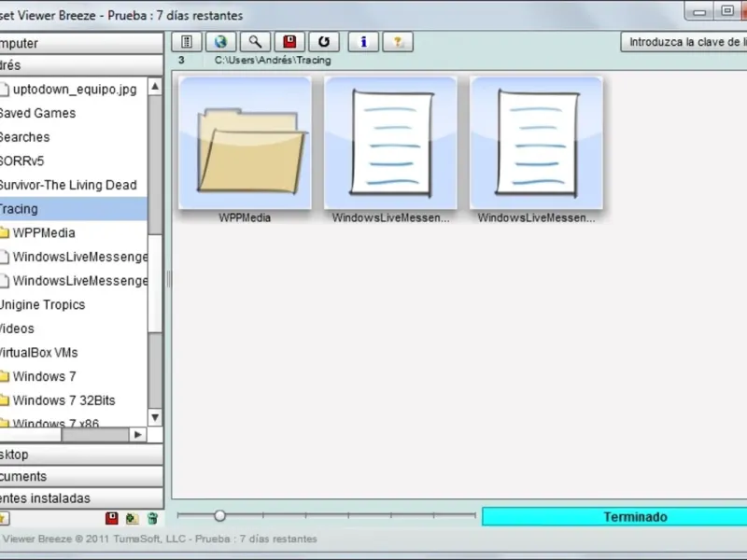This screenshot has height=560, width=747.
Task: Open the WPPMedia folder thumbnail
Action: tap(245, 143)
